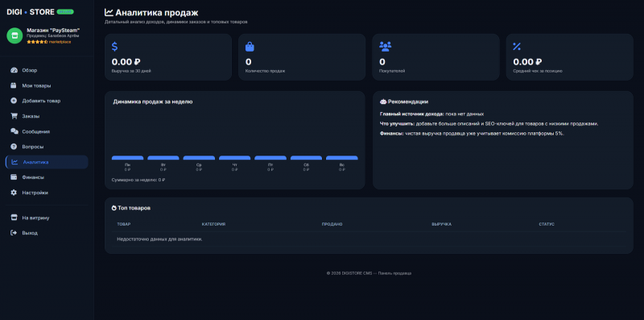Click the ВЫРУЧКА column header
The image size is (644, 320).
pos(441,224)
